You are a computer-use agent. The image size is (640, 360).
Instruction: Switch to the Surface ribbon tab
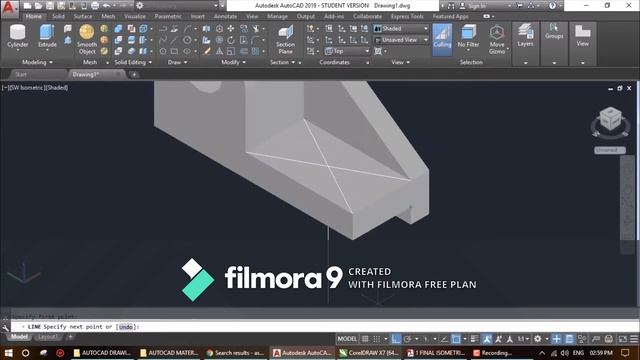(83, 17)
